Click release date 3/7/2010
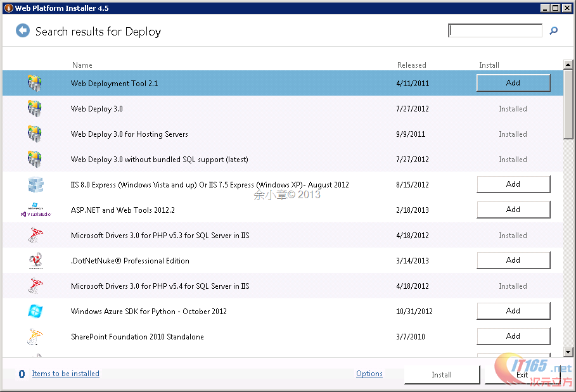 (411, 336)
